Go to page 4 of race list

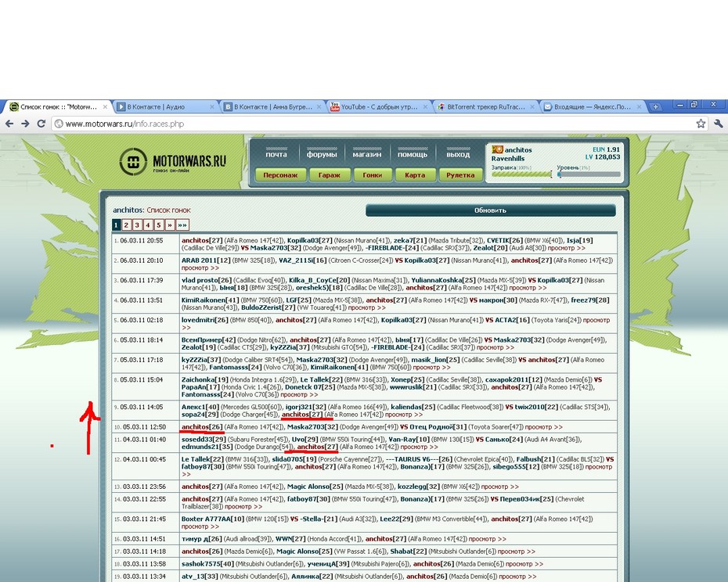coord(148,225)
